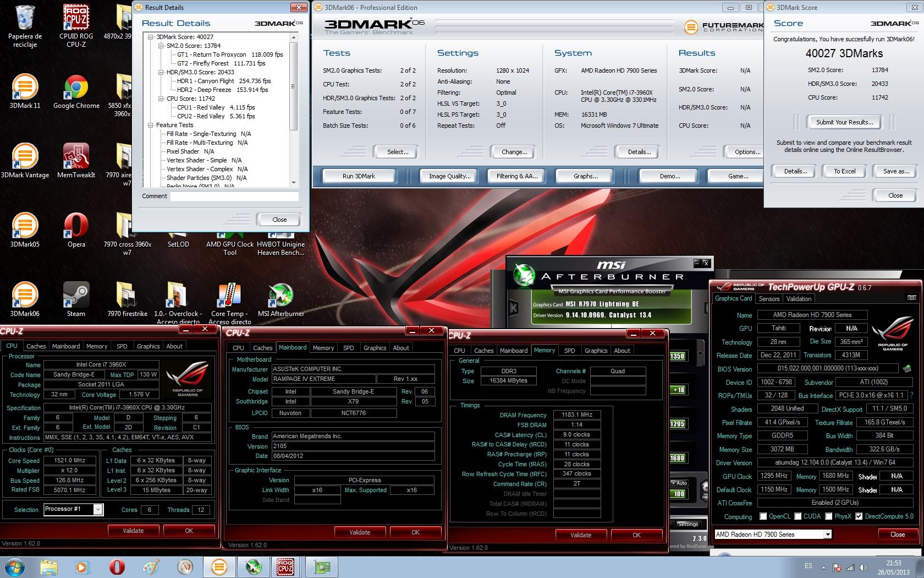Open Opera from the taskbar

pos(117,566)
